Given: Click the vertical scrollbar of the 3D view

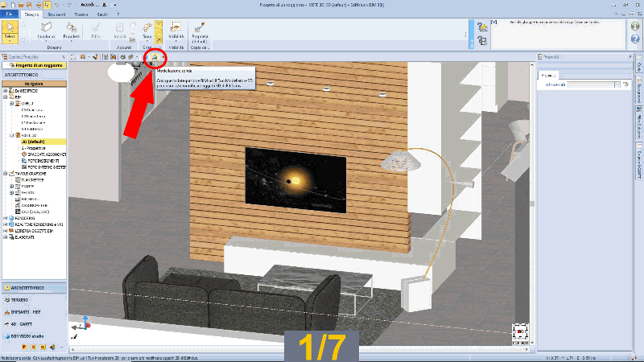Looking at the screenshot, I should point(532,204).
